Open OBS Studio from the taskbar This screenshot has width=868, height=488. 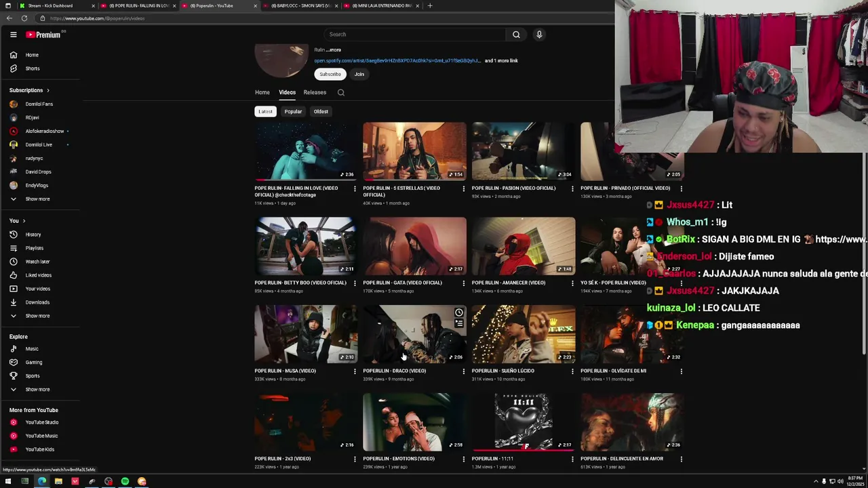(x=108, y=482)
